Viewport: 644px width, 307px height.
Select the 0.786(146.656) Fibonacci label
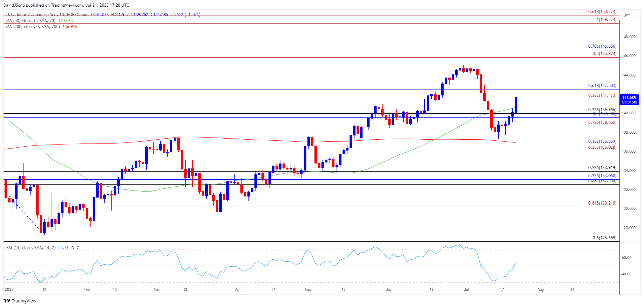[602, 46]
